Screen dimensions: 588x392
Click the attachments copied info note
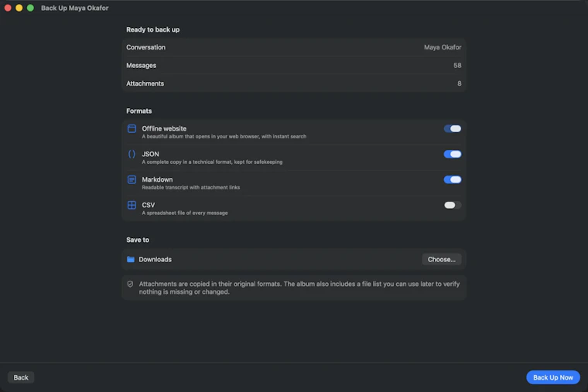299,288
